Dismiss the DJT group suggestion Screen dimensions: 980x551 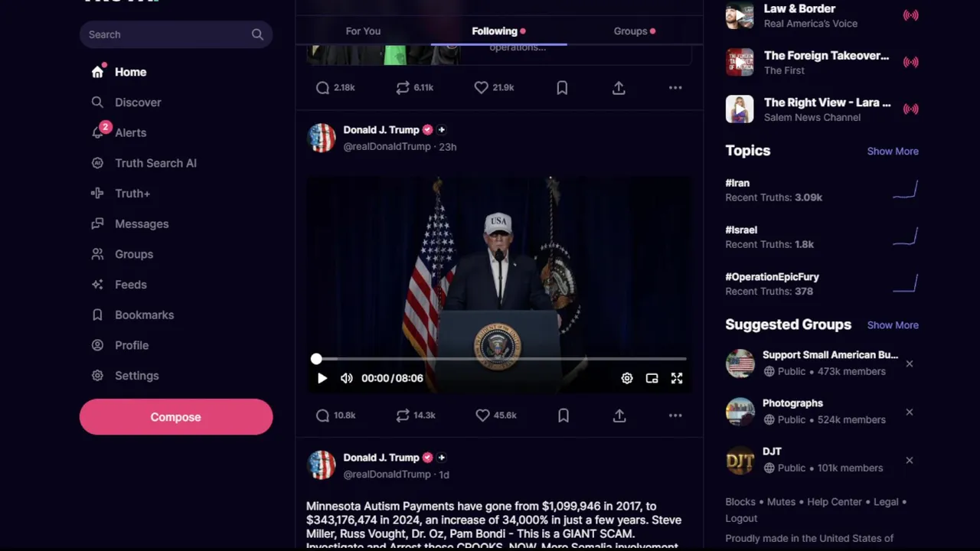pos(910,460)
